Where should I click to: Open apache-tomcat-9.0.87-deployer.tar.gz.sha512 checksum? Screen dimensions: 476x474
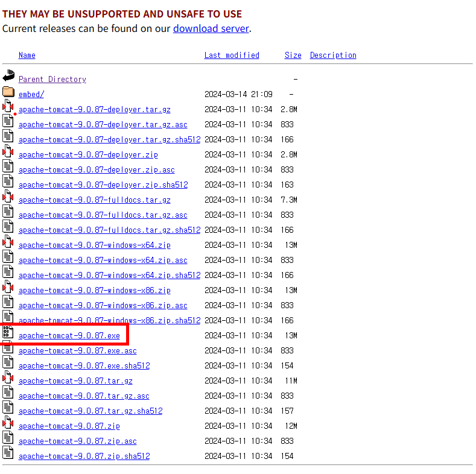click(x=110, y=139)
